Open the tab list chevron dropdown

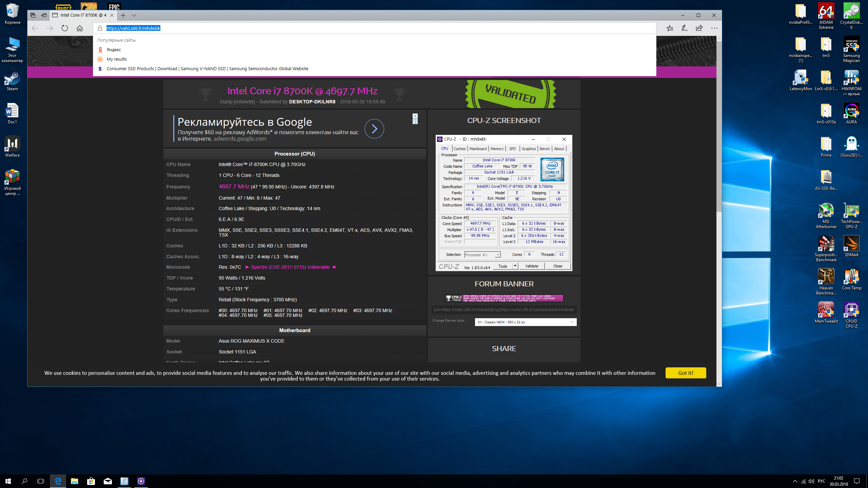click(x=134, y=15)
